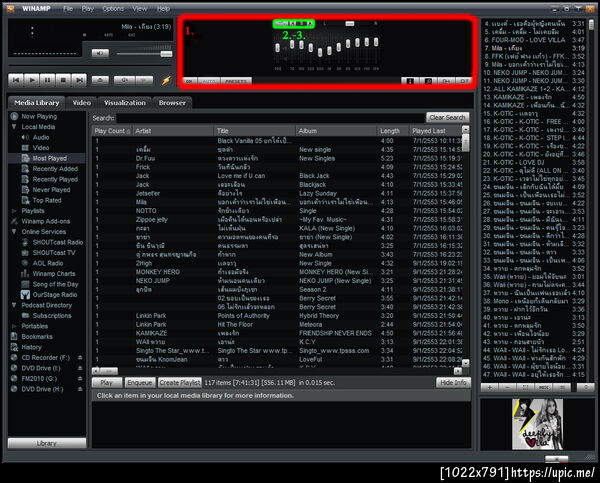Open the Options menu
This screenshot has height=483, width=600.
(113, 8)
